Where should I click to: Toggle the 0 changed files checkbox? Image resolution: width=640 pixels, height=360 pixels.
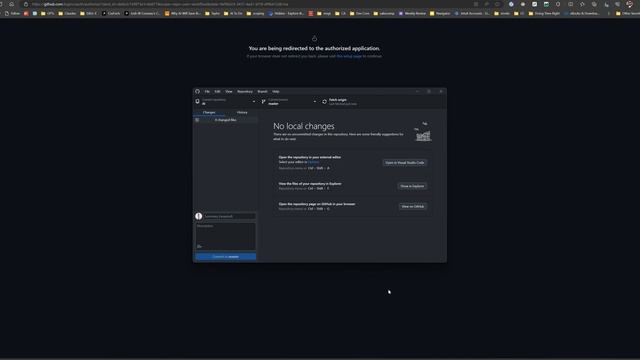coord(197,120)
